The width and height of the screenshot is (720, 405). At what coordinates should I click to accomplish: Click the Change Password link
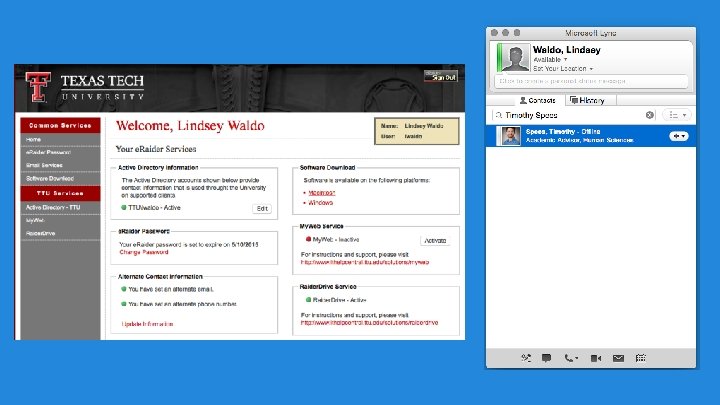point(144,252)
